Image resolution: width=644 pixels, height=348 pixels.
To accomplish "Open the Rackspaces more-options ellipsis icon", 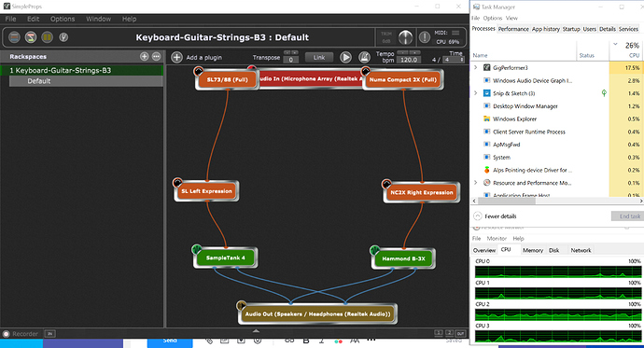I will pyautogui.click(x=156, y=57).
